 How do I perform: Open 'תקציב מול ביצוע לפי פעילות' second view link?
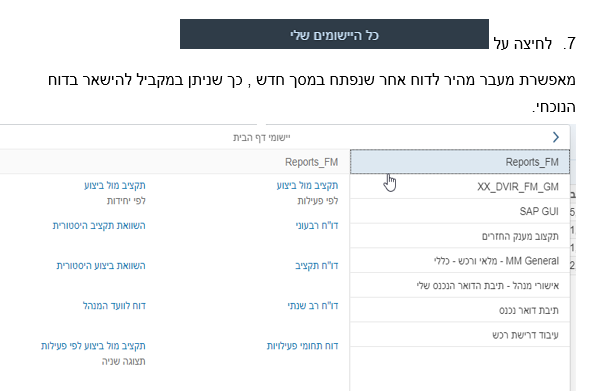pos(93,345)
